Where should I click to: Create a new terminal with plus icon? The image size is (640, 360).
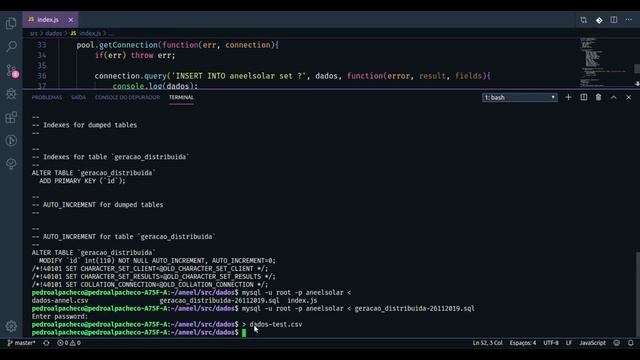(x=568, y=98)
